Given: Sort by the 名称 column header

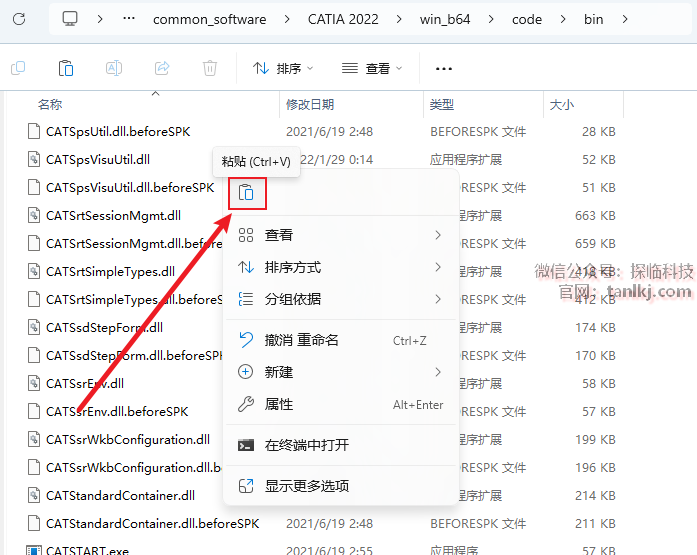Looking at the screenshot, I should (x=50, y=104).
